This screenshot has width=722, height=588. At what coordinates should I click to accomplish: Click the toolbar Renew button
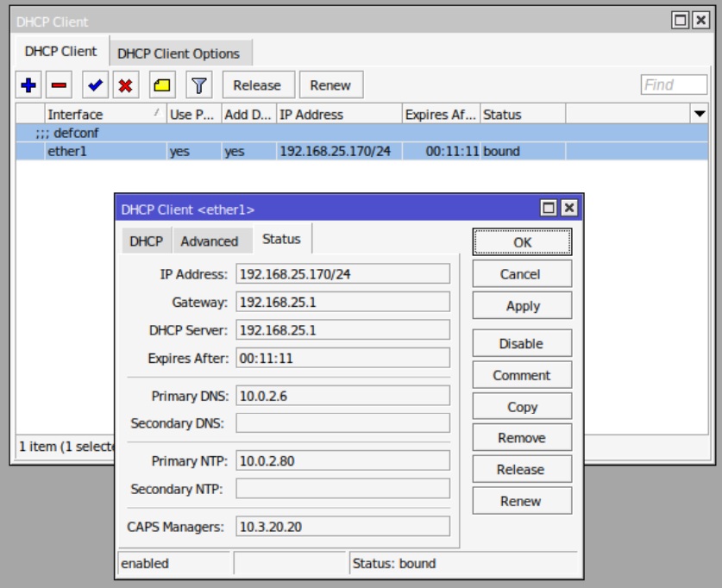pyautogui.click(x=330, y=85)
